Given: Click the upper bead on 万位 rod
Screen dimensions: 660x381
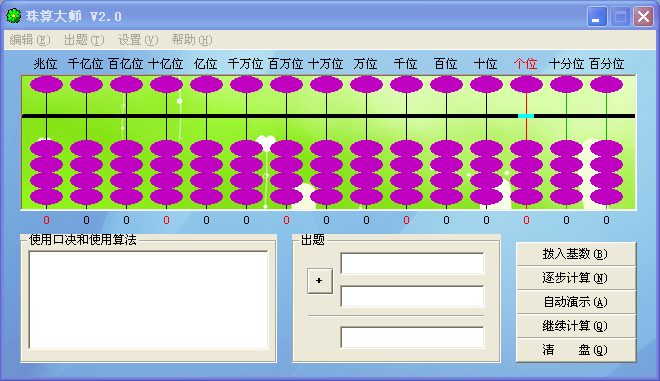Looking at the screenshot, I should tap(366, 84).
